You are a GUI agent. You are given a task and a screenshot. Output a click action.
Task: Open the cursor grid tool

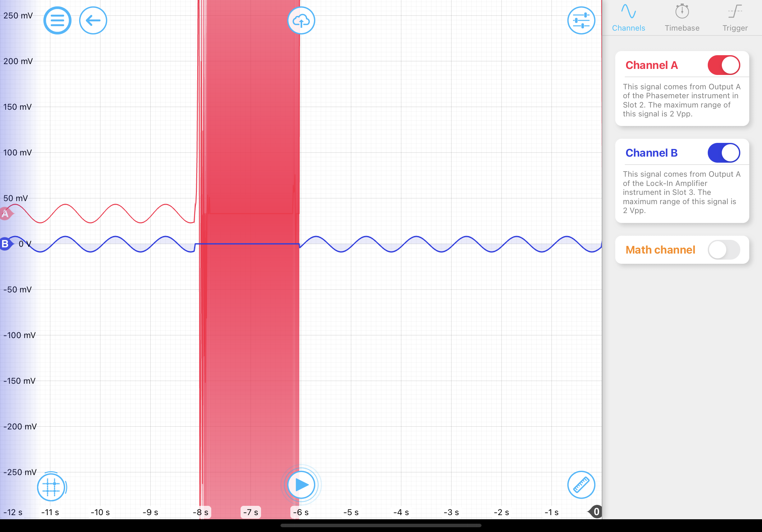pyautogui.click(x=51, y=487)
